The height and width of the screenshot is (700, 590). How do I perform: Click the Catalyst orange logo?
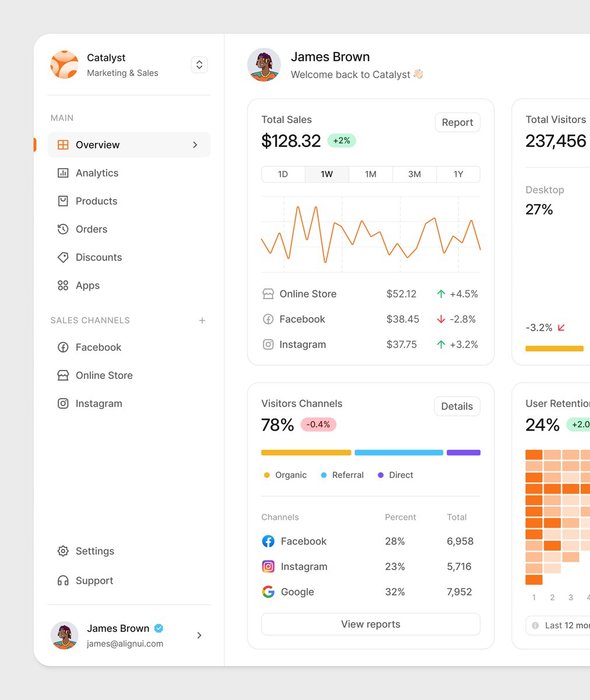(64, 65)
